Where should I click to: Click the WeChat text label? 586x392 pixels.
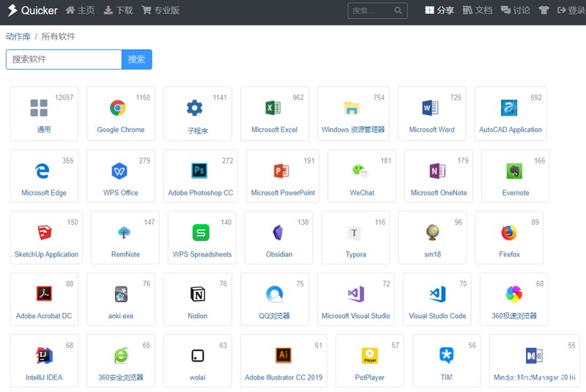coord(362,193)
